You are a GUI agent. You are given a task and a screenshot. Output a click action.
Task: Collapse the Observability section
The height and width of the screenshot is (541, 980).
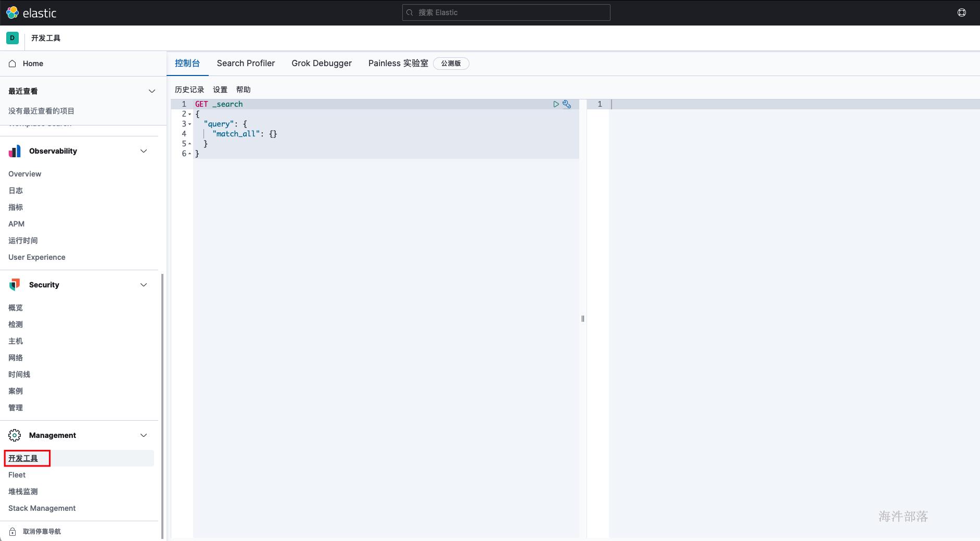144,151
